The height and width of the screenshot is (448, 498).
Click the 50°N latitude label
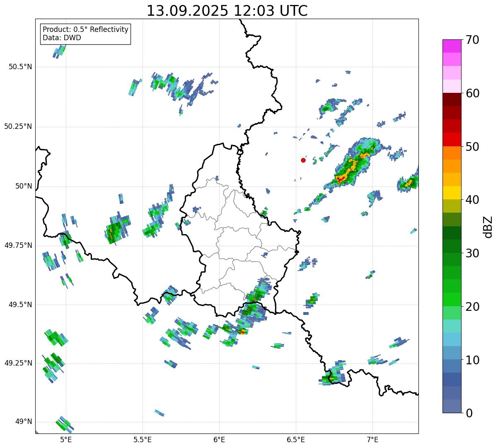pos(24,186)
